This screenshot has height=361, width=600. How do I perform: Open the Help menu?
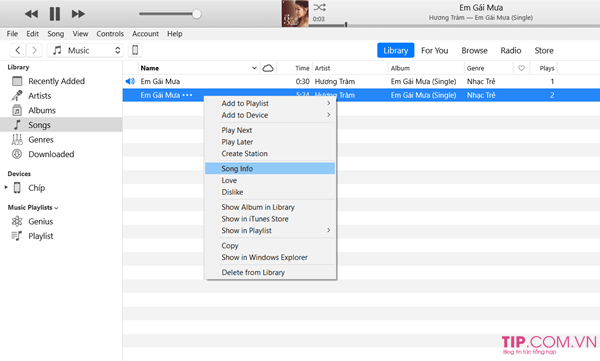coord(174,34)
